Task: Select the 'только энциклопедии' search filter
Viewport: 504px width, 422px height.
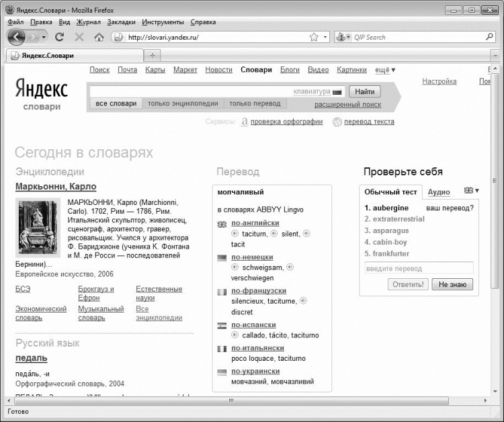Action: (x=183, y=103)
